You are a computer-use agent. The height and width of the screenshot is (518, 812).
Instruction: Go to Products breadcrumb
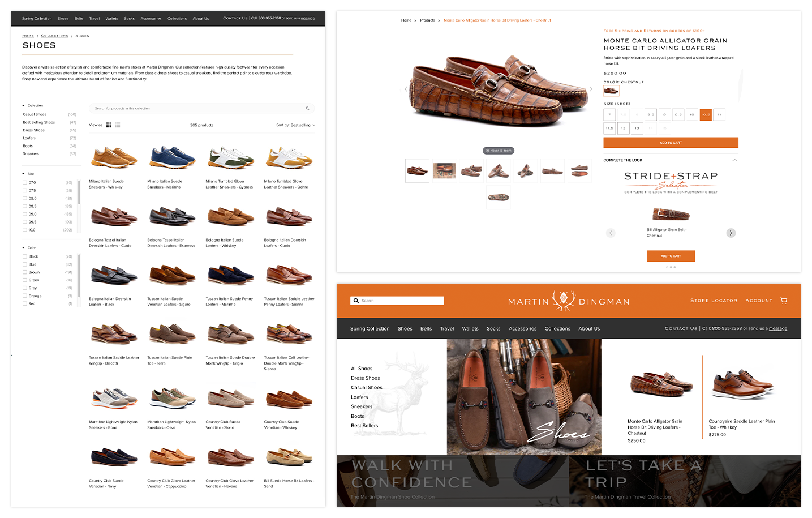427,20
